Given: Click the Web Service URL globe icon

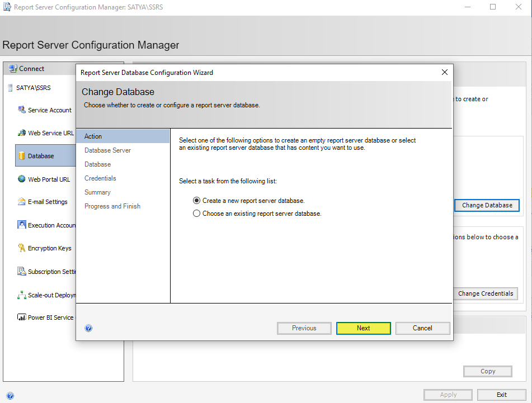Looking at the screenshot, I should point(22,133).
